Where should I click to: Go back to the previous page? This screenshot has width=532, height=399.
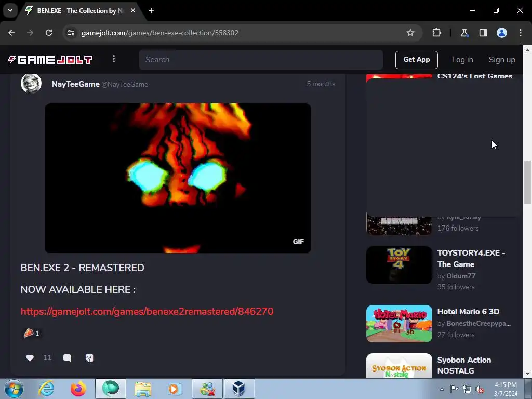point(11,33)
